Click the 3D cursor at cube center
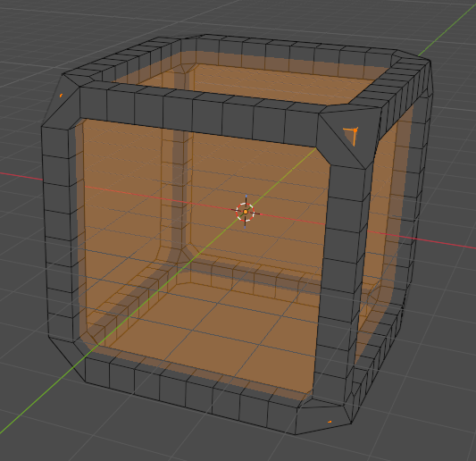476x461 pixels. pos(245,212)
